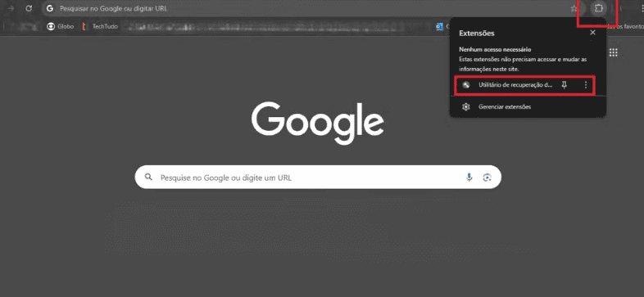
Task: Click the forward navigation arrow
Action: tap(11, 8)
